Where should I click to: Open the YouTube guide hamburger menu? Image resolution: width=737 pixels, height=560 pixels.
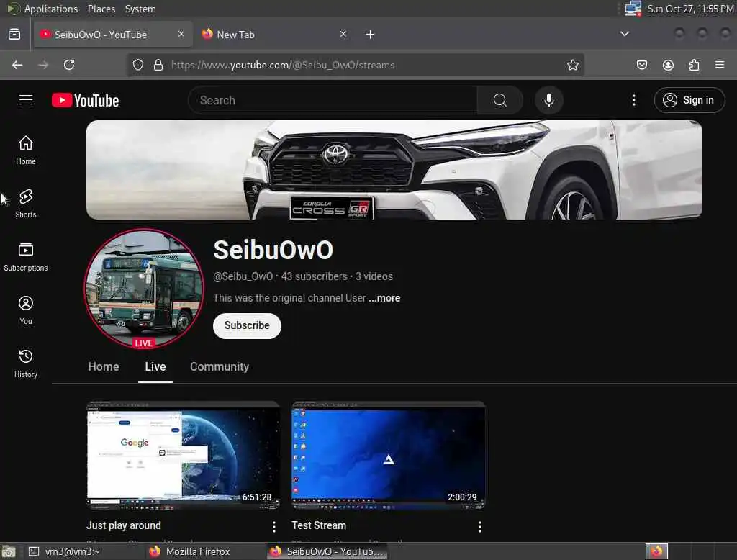pos(26,100)
